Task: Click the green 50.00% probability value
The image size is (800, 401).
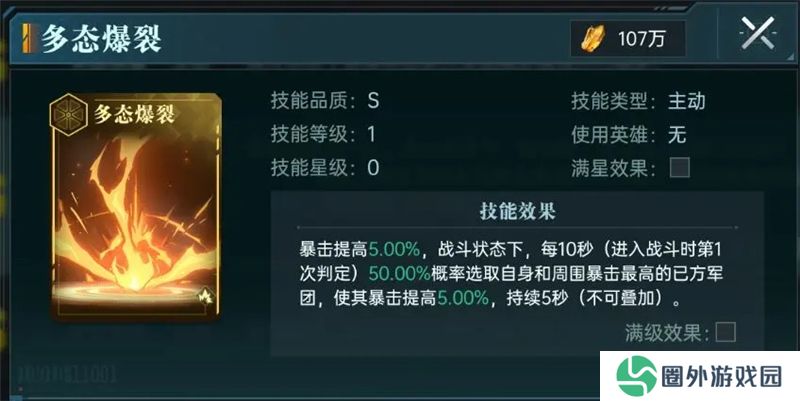Action: pyautogui.click(x=399, y=273)
